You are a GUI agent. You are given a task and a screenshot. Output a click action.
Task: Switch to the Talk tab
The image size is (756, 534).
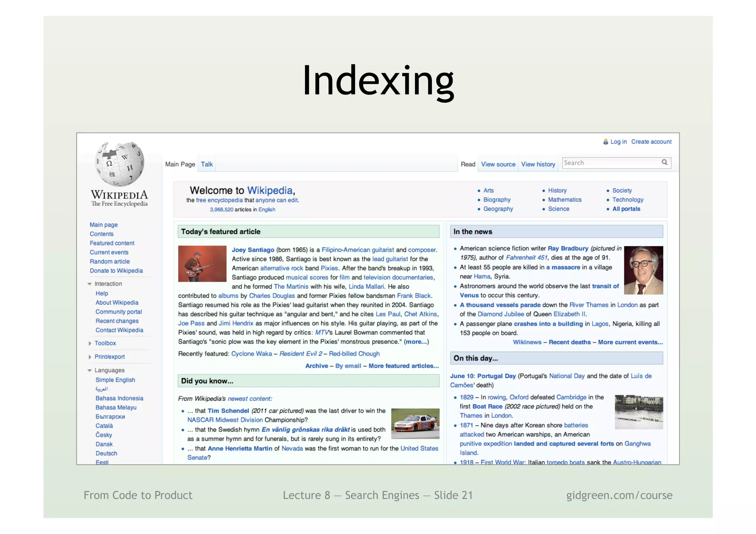pyautogui.click(x=207, y=164)
